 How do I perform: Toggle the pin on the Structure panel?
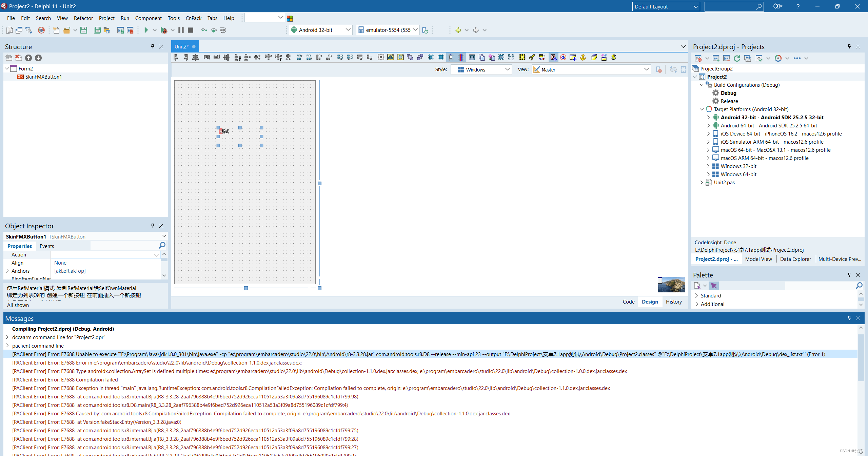[x=153, y=46]
